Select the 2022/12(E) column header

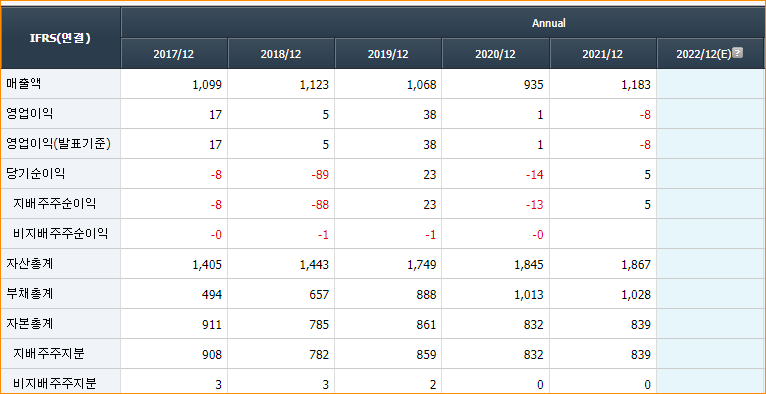point(710,54)
